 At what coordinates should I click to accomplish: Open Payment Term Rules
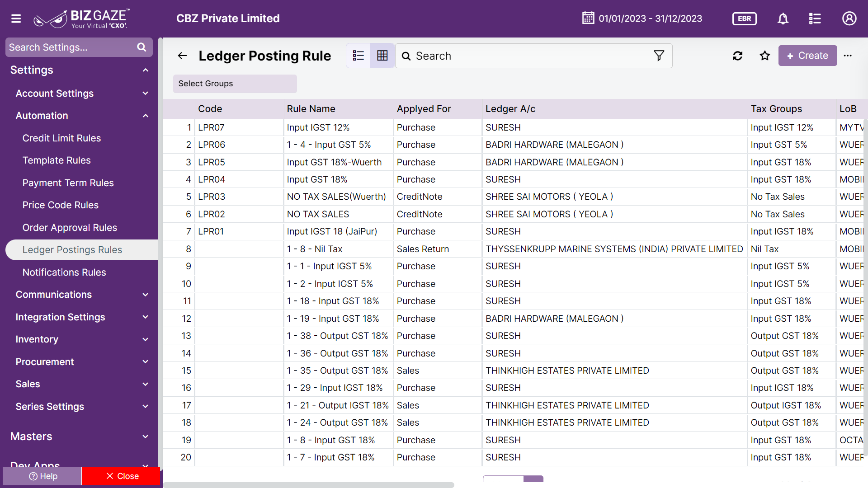pyautogui.click(x=68, y=183)
